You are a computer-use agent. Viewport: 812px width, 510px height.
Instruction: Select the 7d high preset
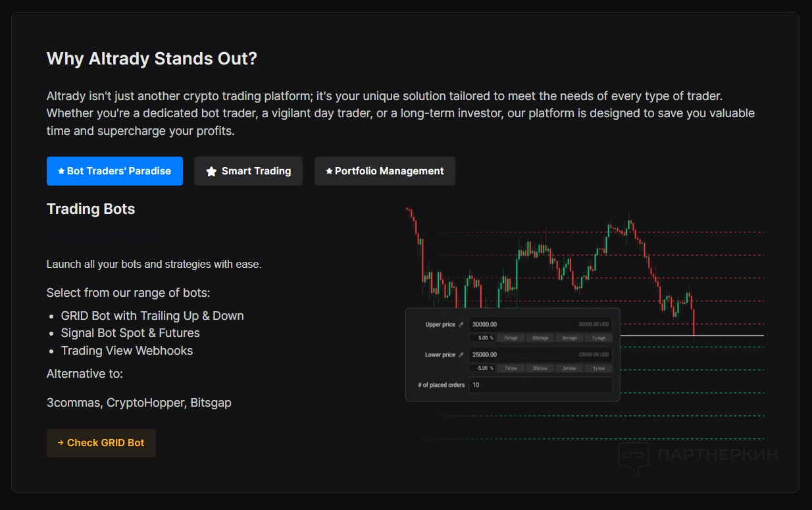click(511, 338)
